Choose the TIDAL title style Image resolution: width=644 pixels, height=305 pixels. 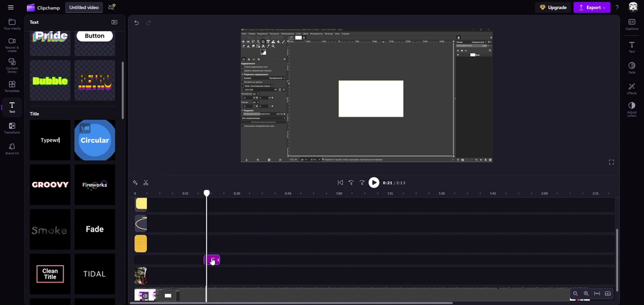pyautogui.click(x=95, y=274)
